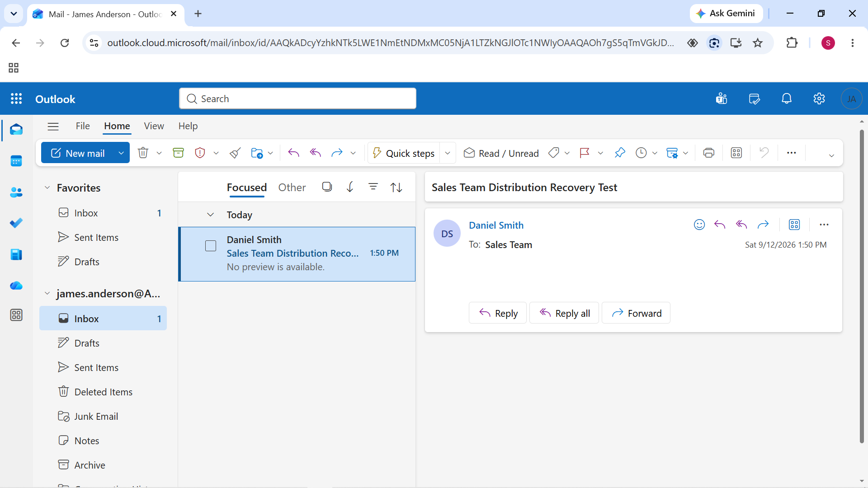Viewport: 868px width, 488px height.
Task: Reply using the ribbon reply arrow
Action: (x=294, y=153)
